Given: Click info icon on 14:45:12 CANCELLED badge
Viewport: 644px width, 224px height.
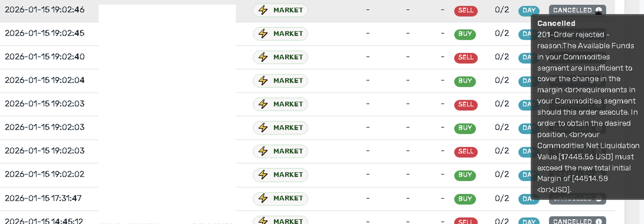Looking at the screenshot, I should coord(598,221).
